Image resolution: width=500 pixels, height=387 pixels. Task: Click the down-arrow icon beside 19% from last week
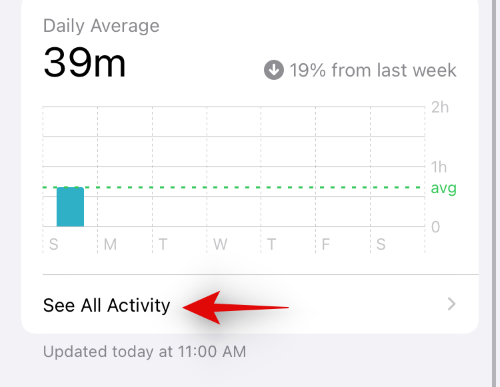274,70
